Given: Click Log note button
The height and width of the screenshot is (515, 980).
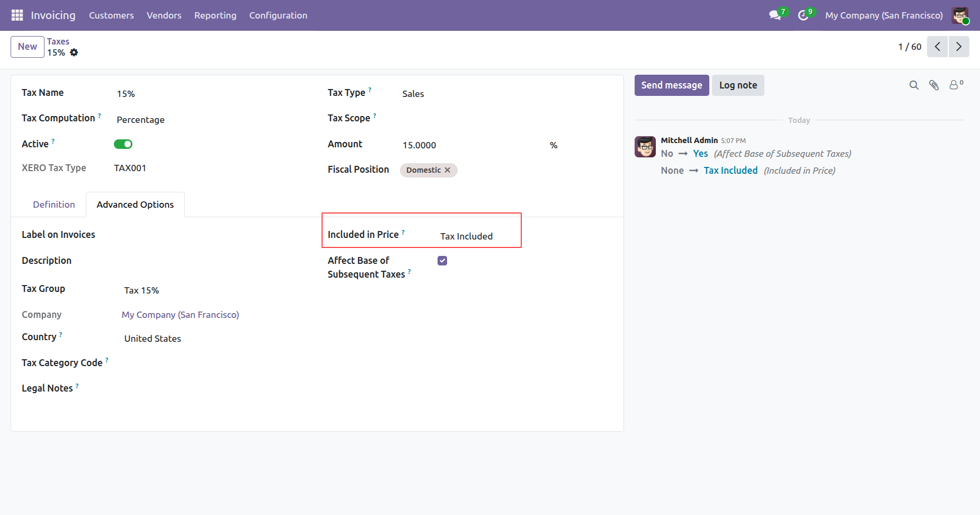Looking at the screenshot, I should [x=738, y=85].
